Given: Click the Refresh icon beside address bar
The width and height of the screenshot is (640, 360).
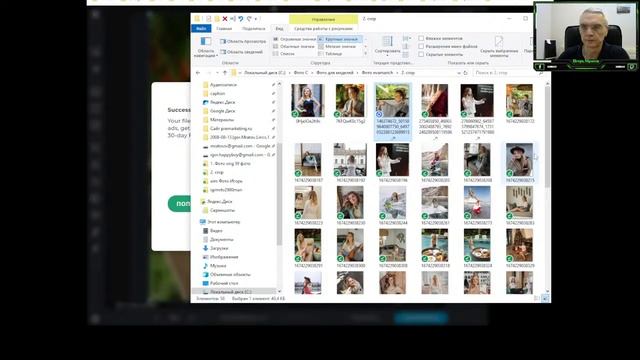Looking at the screenshot, I should (x=465, y=73).
